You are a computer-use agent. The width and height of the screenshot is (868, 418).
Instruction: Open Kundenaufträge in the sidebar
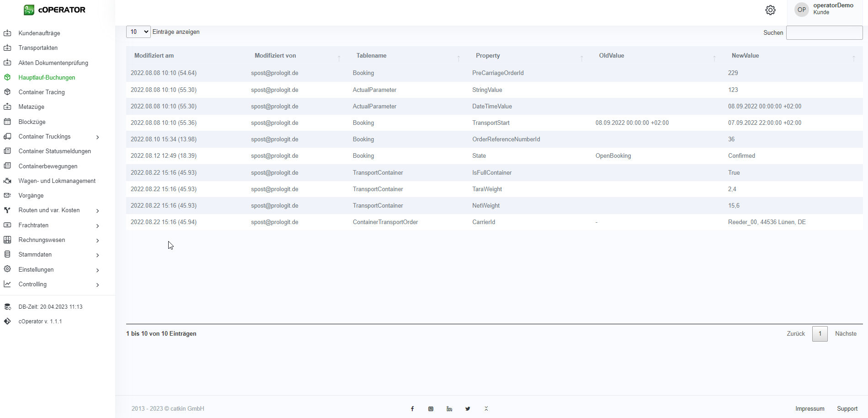click(39, 33)
